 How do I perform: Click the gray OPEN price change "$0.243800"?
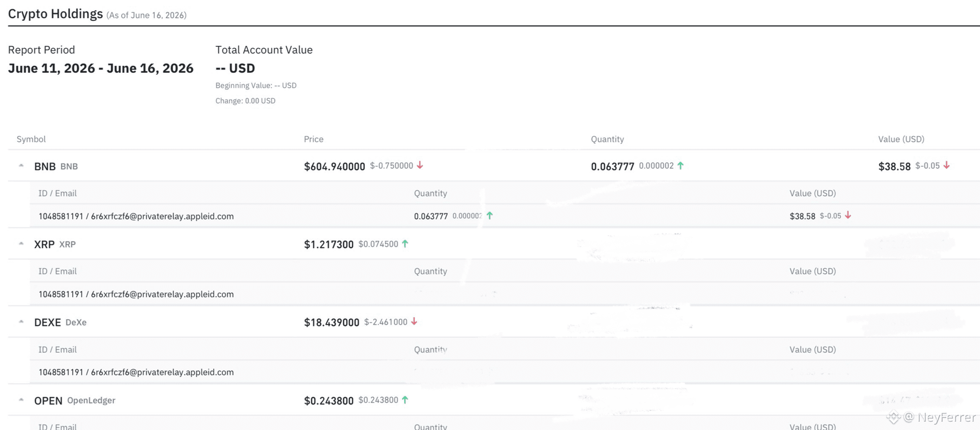[x=378, y=400]
